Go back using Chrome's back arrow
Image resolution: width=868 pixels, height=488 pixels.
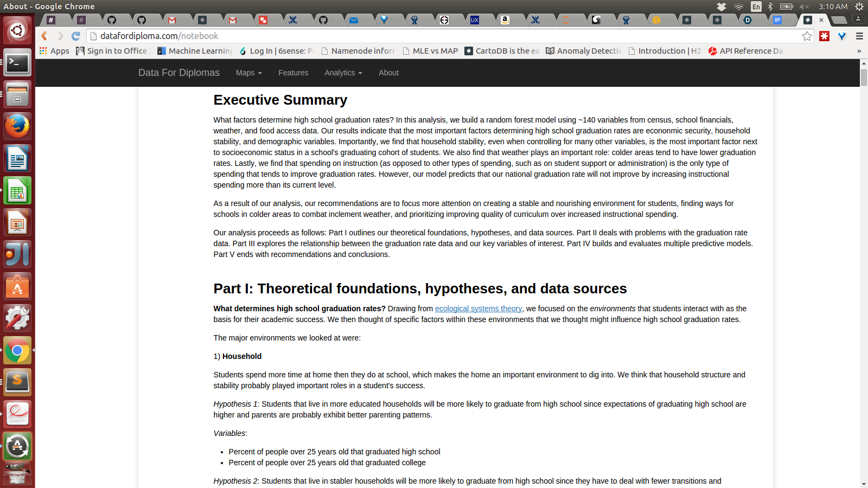(x=44, y=36)
